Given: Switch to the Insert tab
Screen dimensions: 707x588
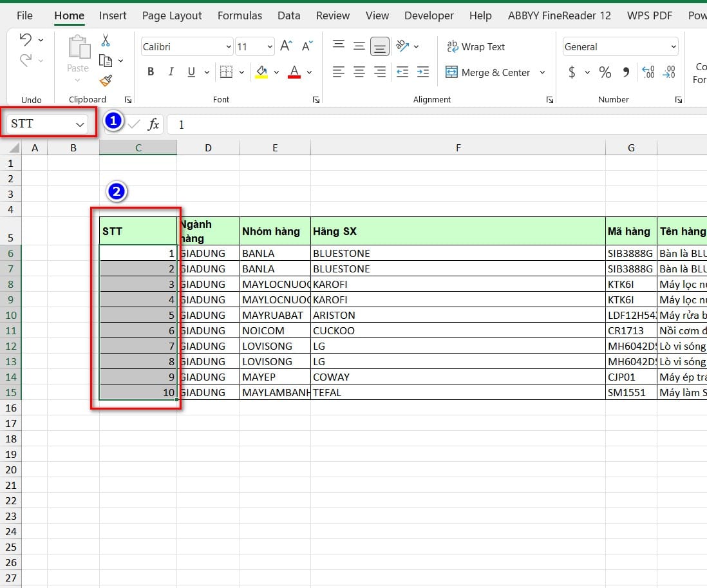Looking at the screenshot, I should coord(113,16).
